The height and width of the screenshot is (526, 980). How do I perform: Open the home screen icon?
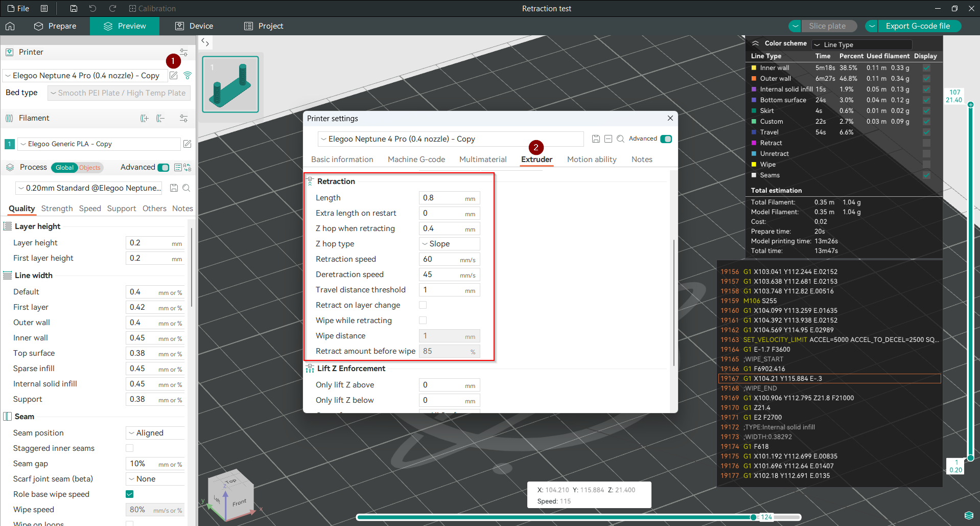(x=10, y=26)
